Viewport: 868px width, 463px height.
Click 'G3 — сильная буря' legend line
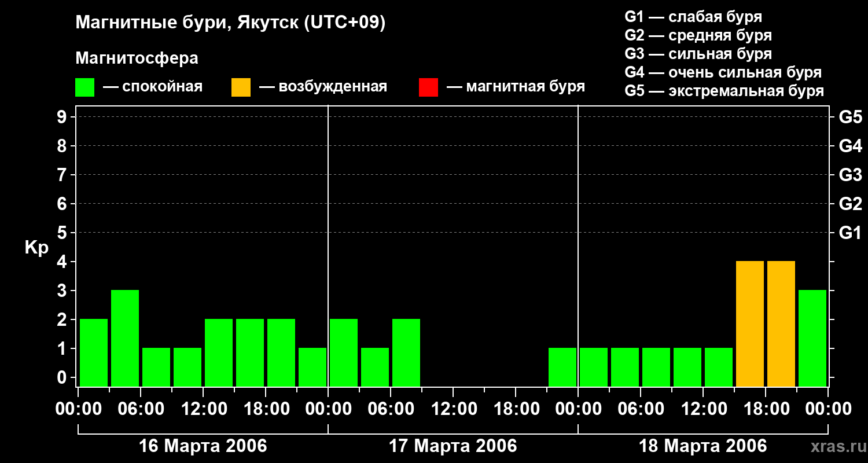click(x=698, y=54)
